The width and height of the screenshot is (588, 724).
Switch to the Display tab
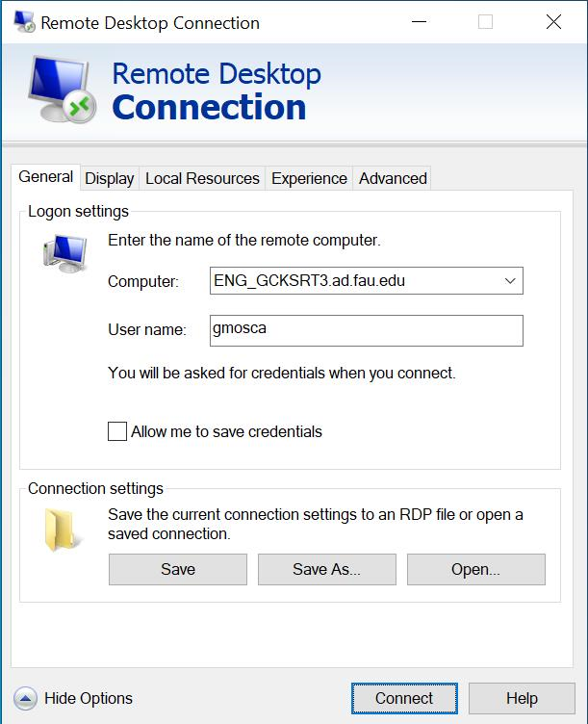[x=109, y=178]
